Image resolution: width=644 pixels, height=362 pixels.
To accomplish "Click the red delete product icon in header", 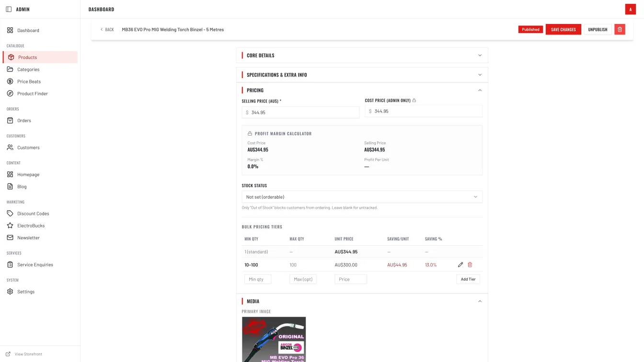I will [x=620, y=29].
